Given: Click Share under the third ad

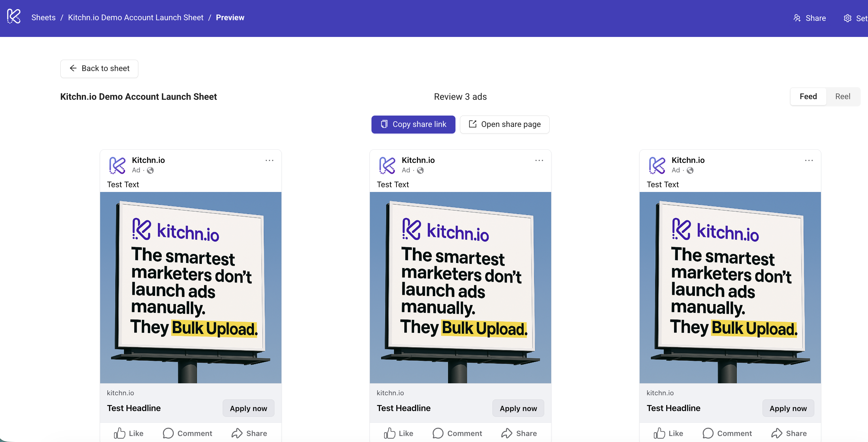Looking at the screenshot, I should point(789,433).
